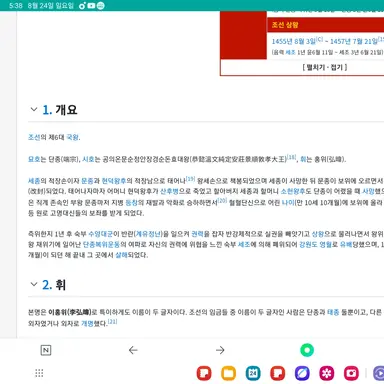Viewport: 384px width, 384px height.
Task: Open the 세조 link after 숙부 in paragraph
Action: click(244, 245)
